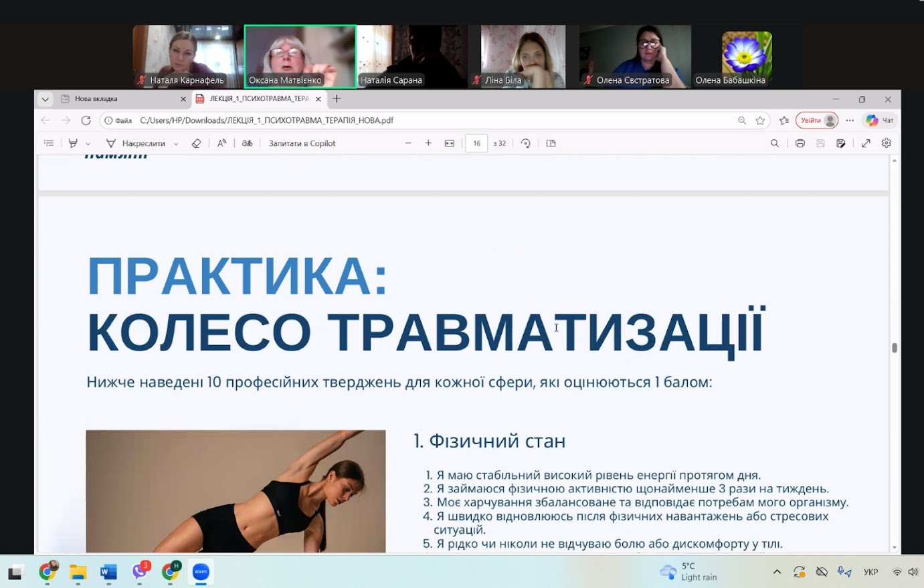924x588 pixels.
Task: Add this page to favorites star
Action: [760, 120]
